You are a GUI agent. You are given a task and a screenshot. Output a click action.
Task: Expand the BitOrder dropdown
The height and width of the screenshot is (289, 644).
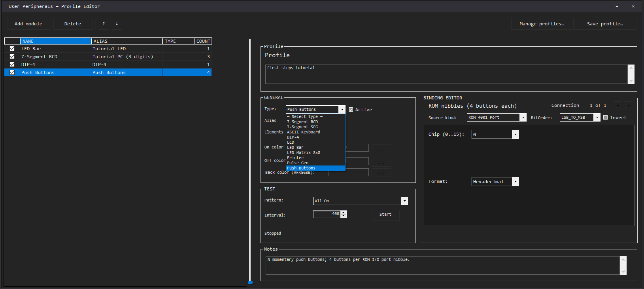[597, 118]
